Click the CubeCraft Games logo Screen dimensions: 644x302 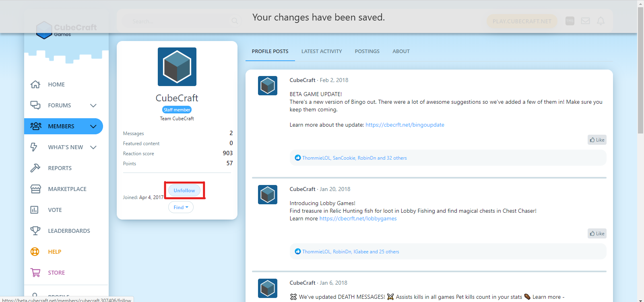click(x=66, y=30)
